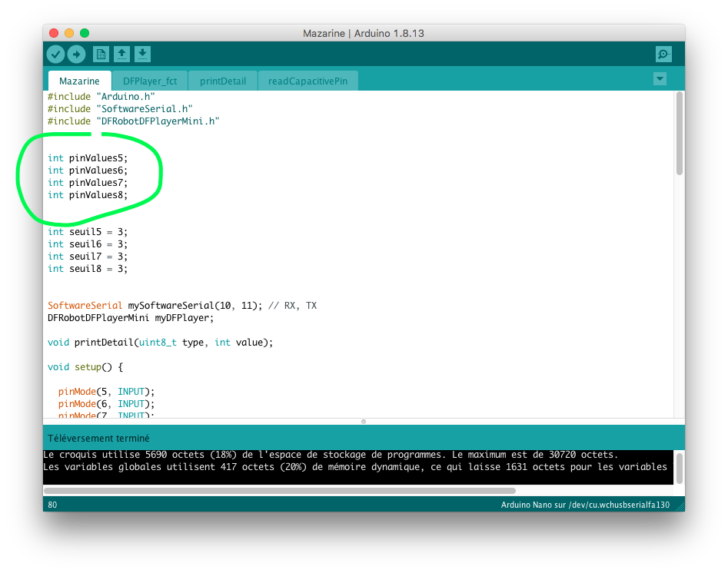728x573 pixels.
Task: Click the Open sketch up-arrow icon
Action: coord(121,54)
